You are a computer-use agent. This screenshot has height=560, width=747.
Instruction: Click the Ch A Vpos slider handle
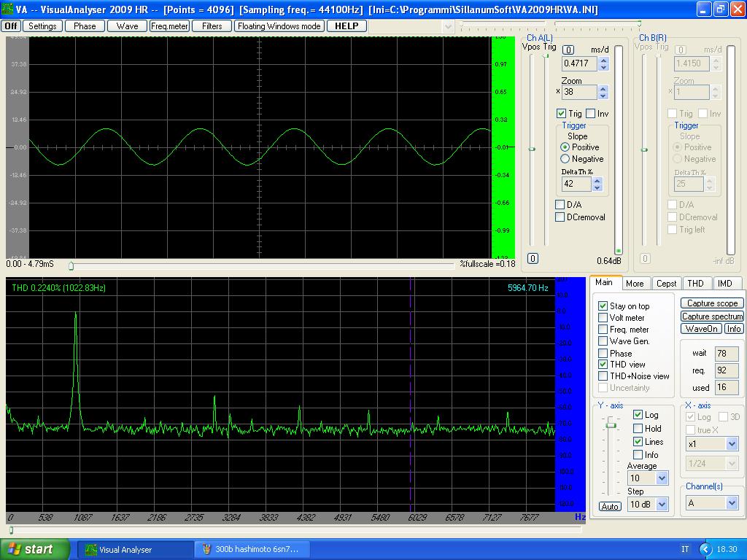[532, 149]
